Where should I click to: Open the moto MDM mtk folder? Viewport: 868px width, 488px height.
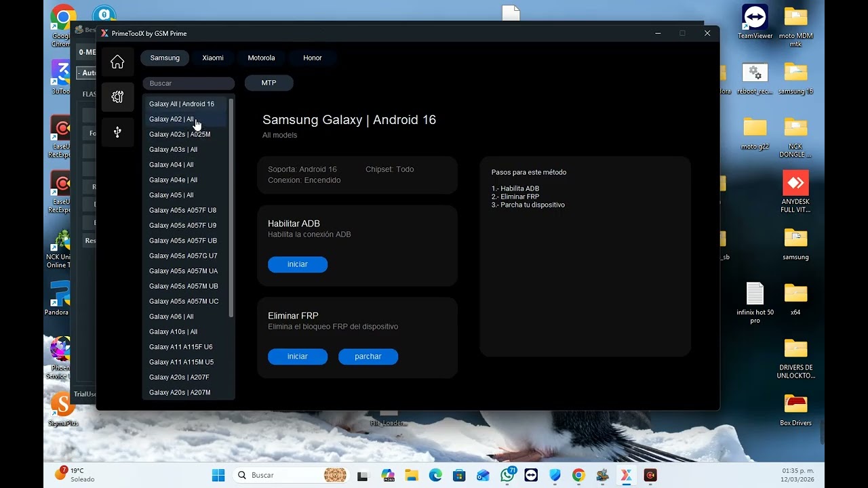pyautogui.click(x=795, y=26)
